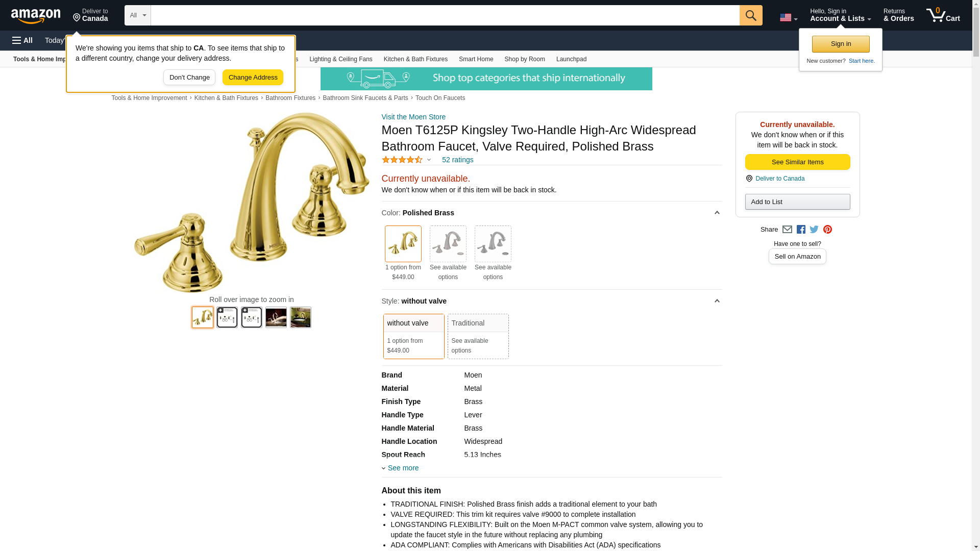980x551 pixels.
Task: Open the 52 ratings link
Action: (457, 160)
